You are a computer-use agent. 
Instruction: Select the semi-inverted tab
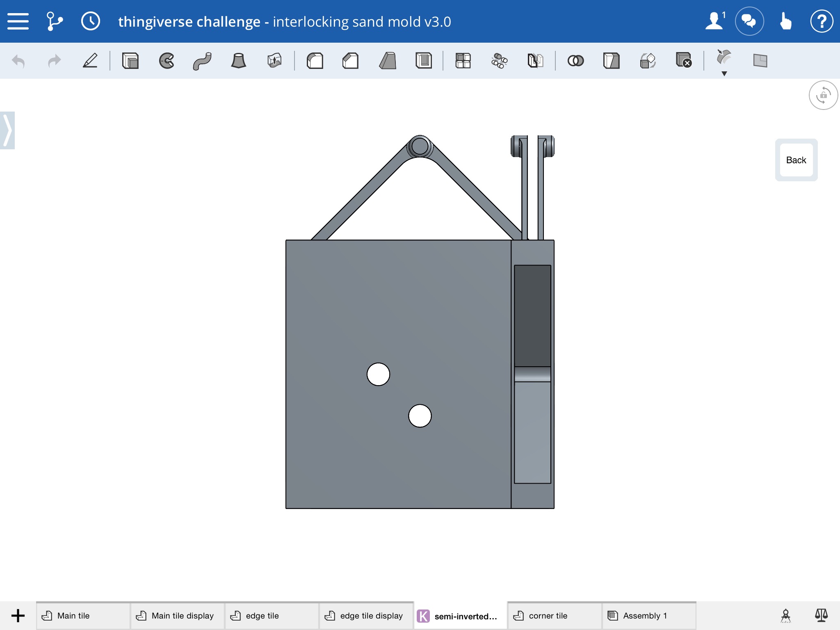[x=460, y=616]
